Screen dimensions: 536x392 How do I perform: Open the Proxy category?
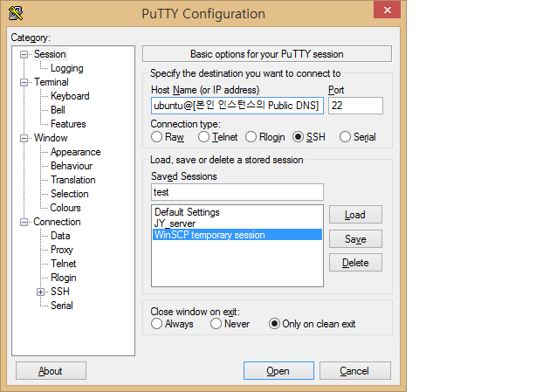[x=61, y=250]
